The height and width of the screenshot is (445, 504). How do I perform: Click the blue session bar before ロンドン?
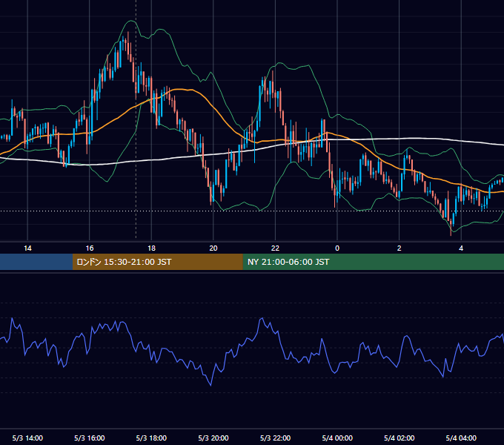tap(36, 262)
